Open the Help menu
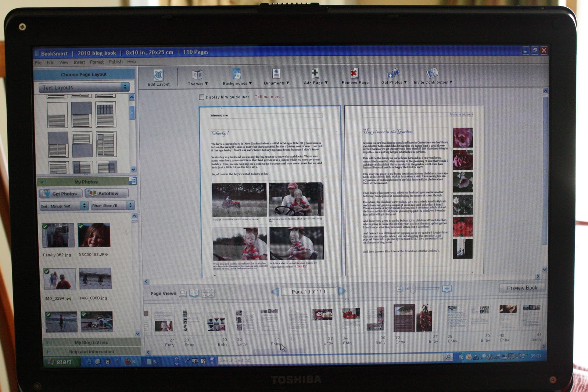This screenshot has height=392, width=588. (132, 62)
